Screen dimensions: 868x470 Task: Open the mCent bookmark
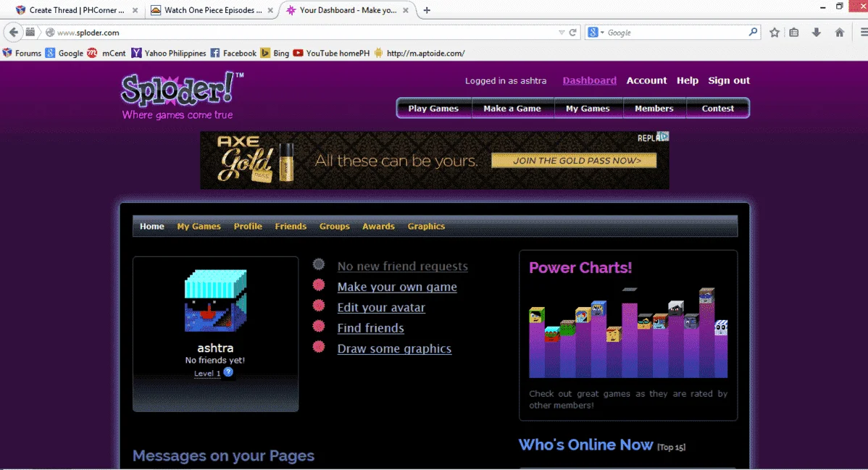coord(107,53)
